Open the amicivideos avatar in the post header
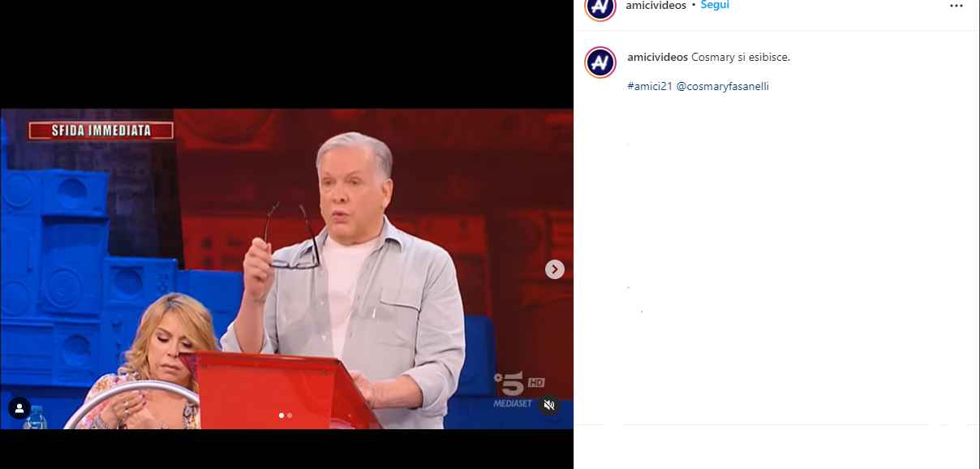 pyautogui.click(x=600, y=6)
